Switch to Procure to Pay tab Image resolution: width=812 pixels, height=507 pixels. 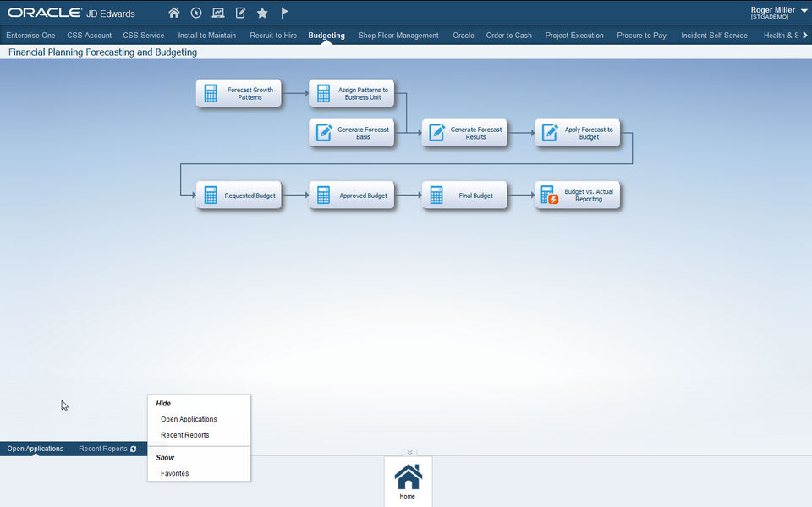[x=642, y=36]
